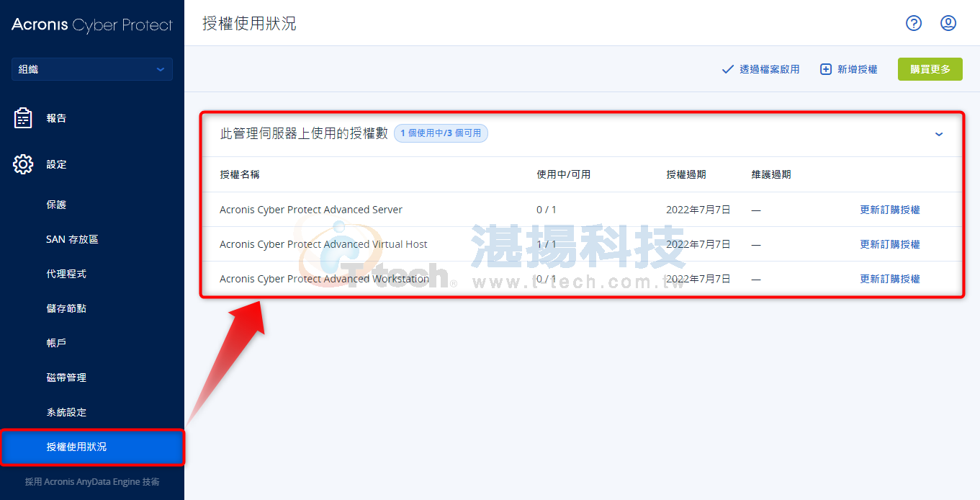Viewport: 980px width, 500px height.
Task: Click the 使用中/可用 column header
Action: [564, 174]
